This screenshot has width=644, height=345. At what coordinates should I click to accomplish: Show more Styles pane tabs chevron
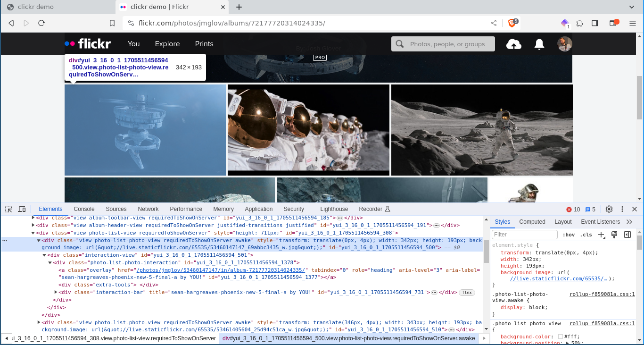(x=629, y=222)
